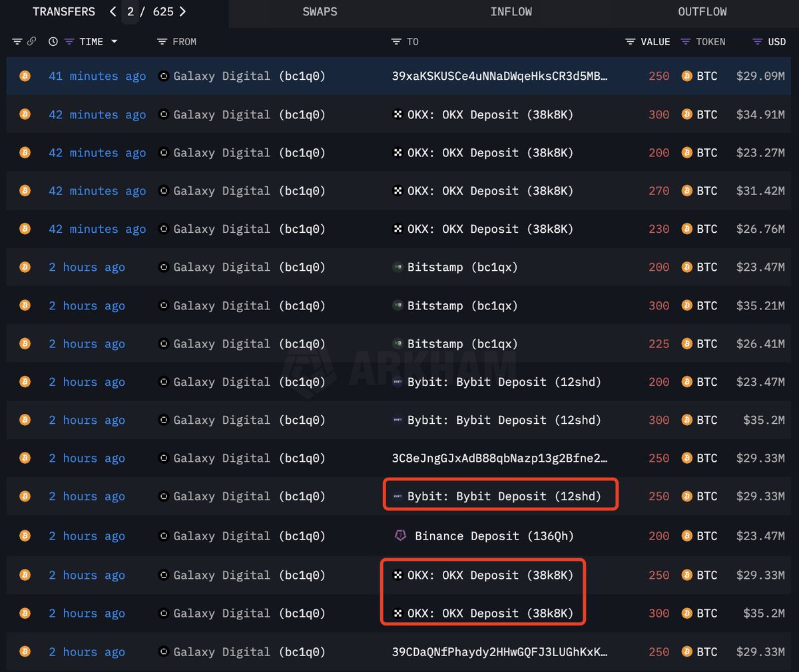Click the Bitcoin chain icon on the Binance Deposit row

point(25,536)
